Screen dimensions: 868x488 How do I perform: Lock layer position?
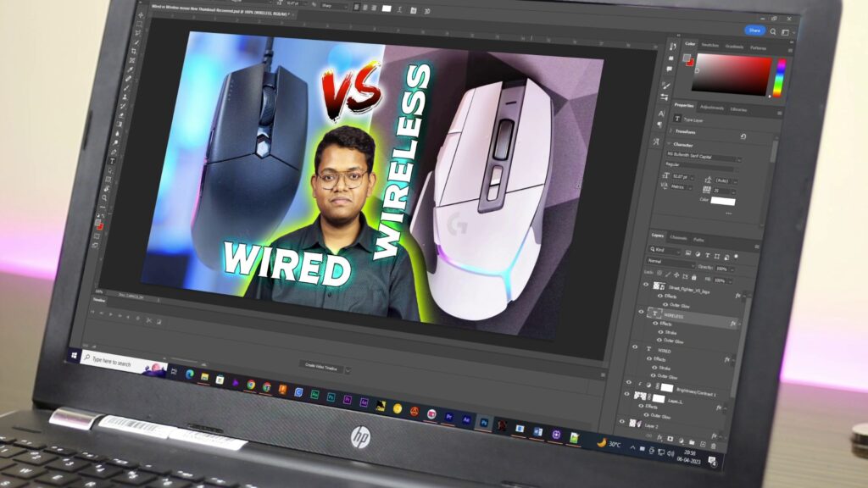(x=676, y=275)
